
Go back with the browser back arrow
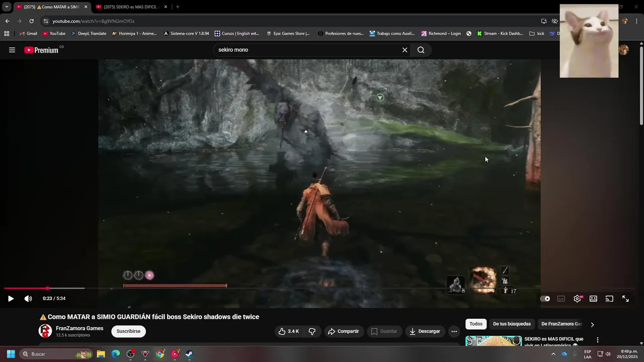coord(7,21)
